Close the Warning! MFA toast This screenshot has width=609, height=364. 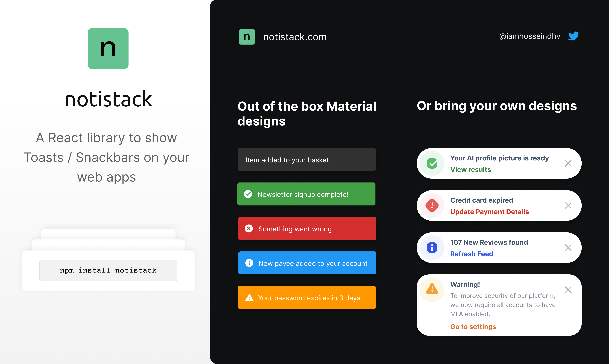568,290
